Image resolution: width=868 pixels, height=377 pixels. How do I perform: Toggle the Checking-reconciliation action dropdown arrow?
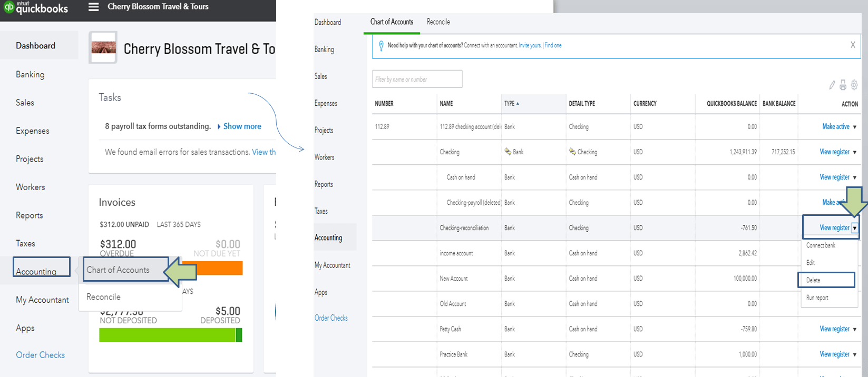tap(854, 228)
